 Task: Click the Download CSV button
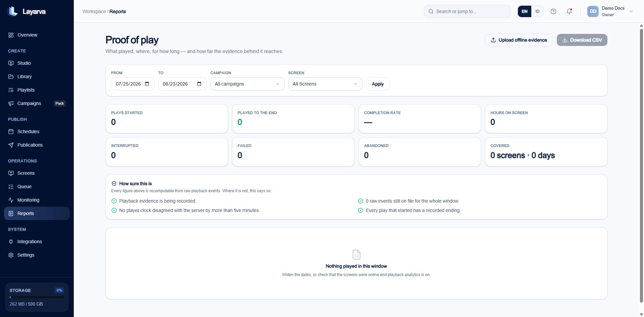pos(582,40)
